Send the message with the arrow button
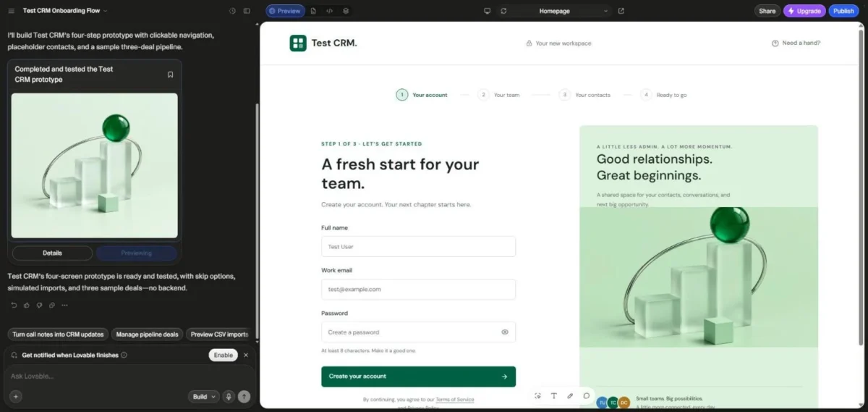868x412 pixels. (244, 396)
